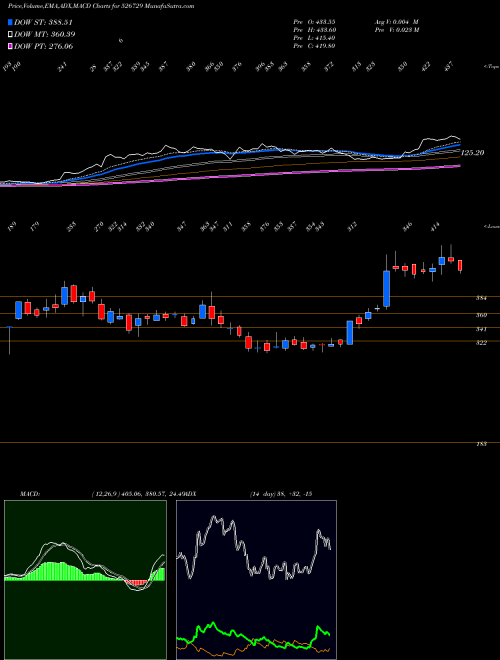The height and width of the screenshot is (660, 500).
Task: Click the '414' value in lows row
Action: (435, 226)
